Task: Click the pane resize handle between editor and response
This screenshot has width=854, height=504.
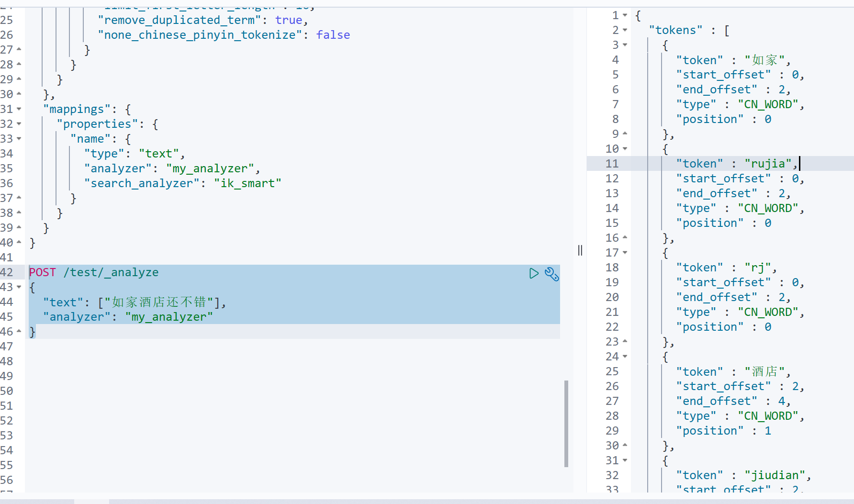Action: (580, 250)
